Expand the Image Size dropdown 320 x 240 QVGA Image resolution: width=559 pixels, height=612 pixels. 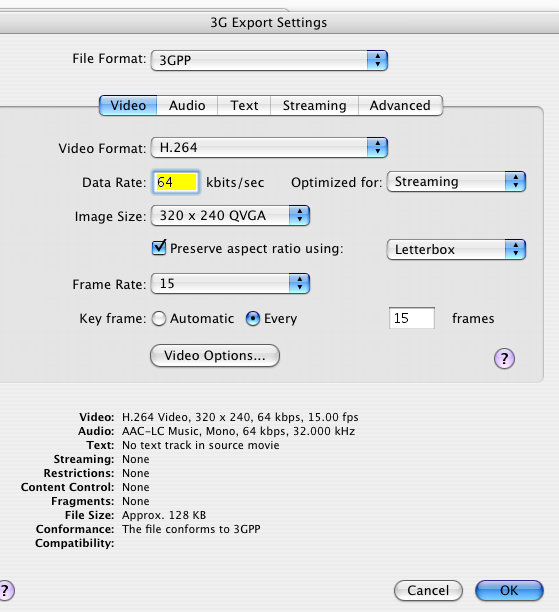[x=230, y=215]
